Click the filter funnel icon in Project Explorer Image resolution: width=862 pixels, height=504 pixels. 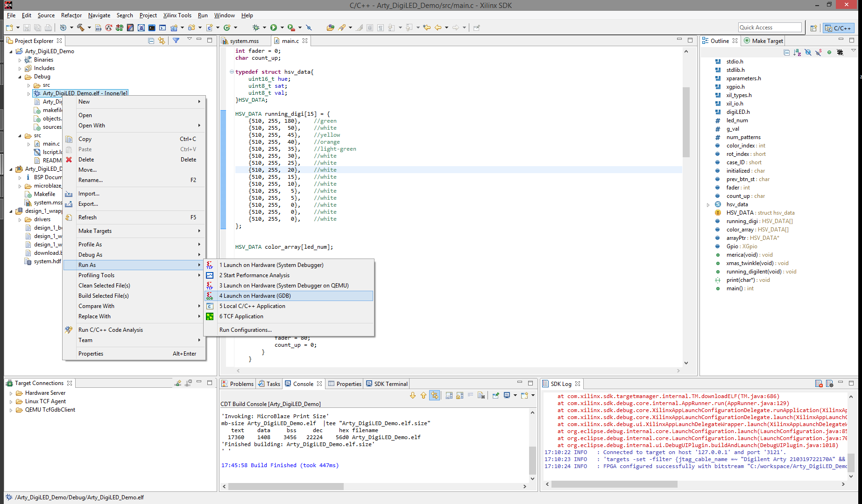pos(176,41)
